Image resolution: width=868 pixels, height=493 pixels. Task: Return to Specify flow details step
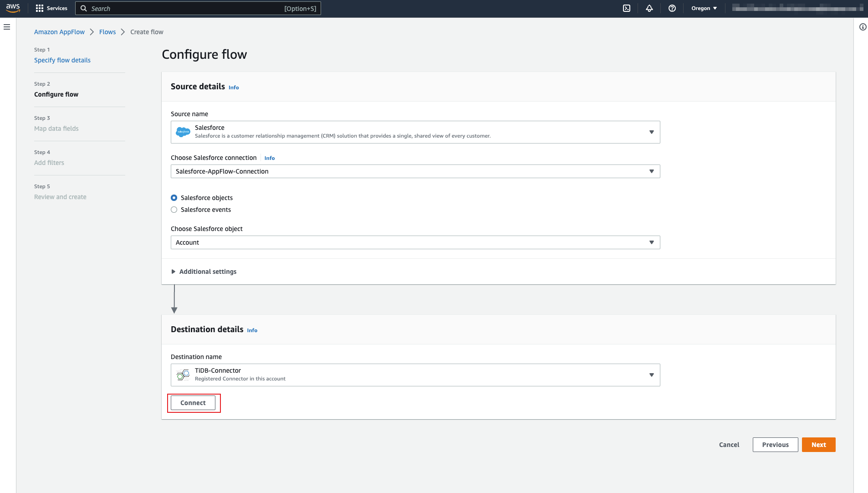tap(62, 60)
